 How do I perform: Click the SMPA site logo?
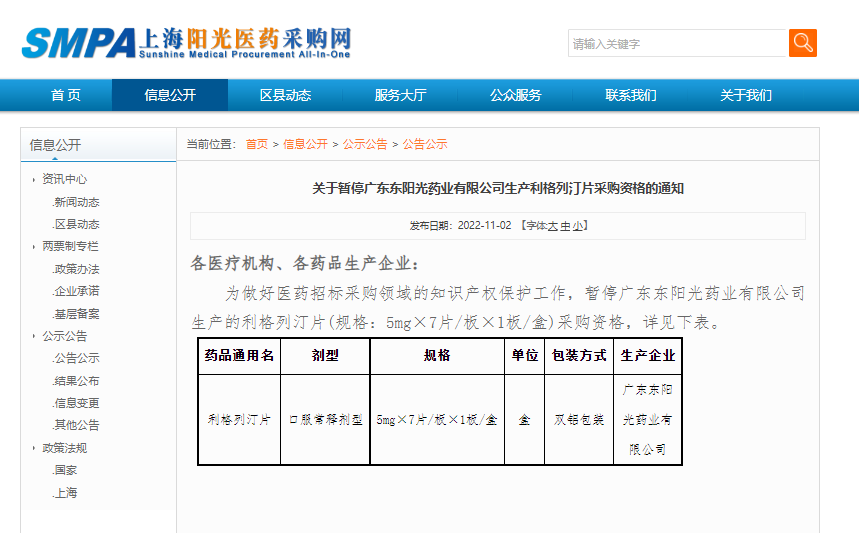pos(187,42)
